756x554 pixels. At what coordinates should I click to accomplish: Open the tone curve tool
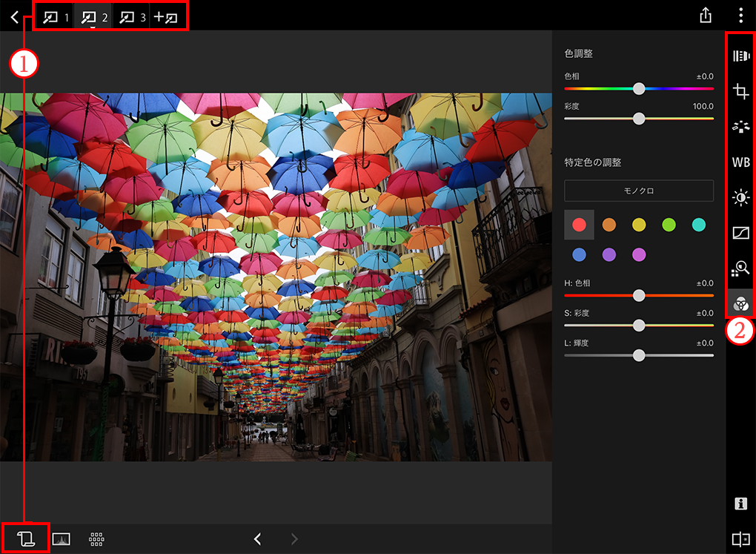pyautogui.click(x=740, y=233)
